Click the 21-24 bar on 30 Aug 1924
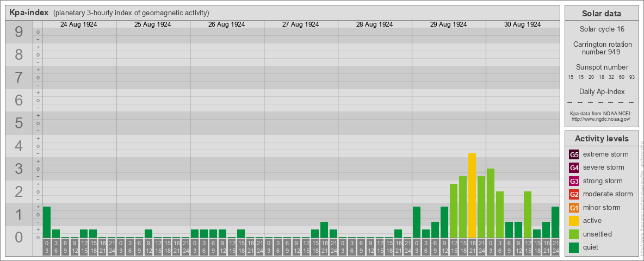This screenshot has height=261, width=644. click(x=555, y=222)
